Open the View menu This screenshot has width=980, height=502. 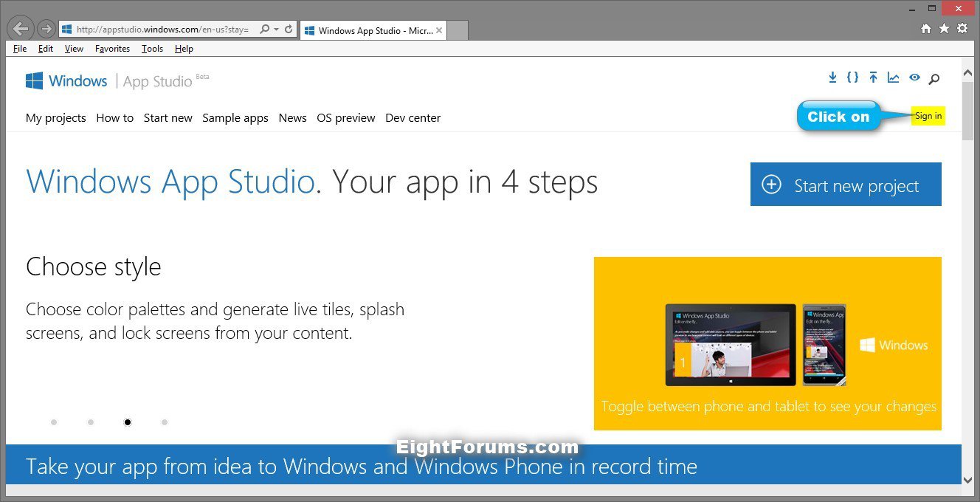[x=74, y=49]
